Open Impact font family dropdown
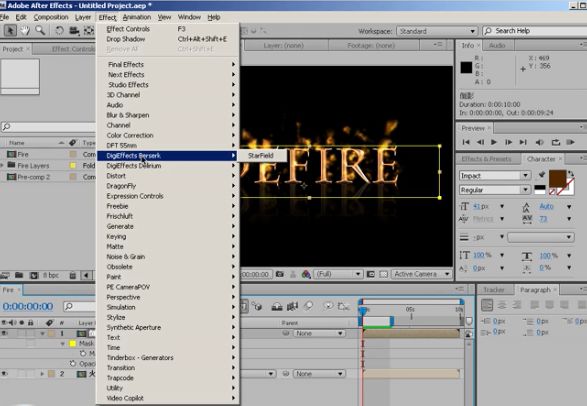This screenshot has width=587, height=406. click(x=495, y=175)
